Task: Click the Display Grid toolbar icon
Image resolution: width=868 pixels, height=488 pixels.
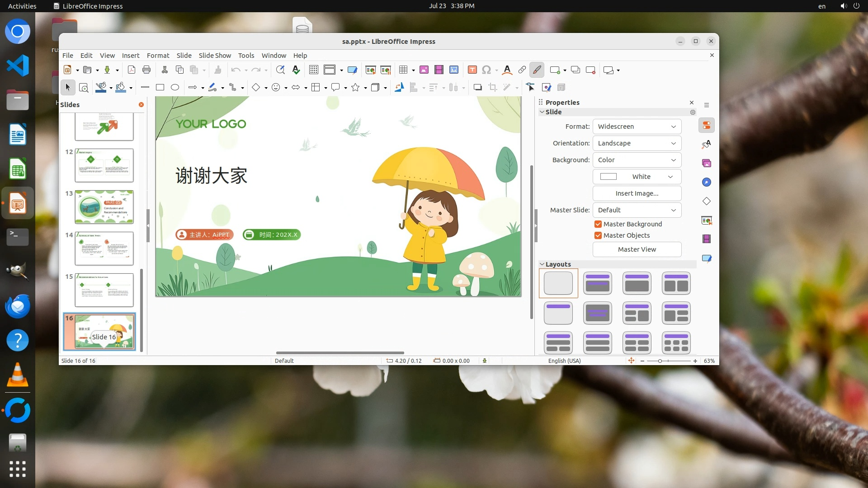Action: click(313, 70)
